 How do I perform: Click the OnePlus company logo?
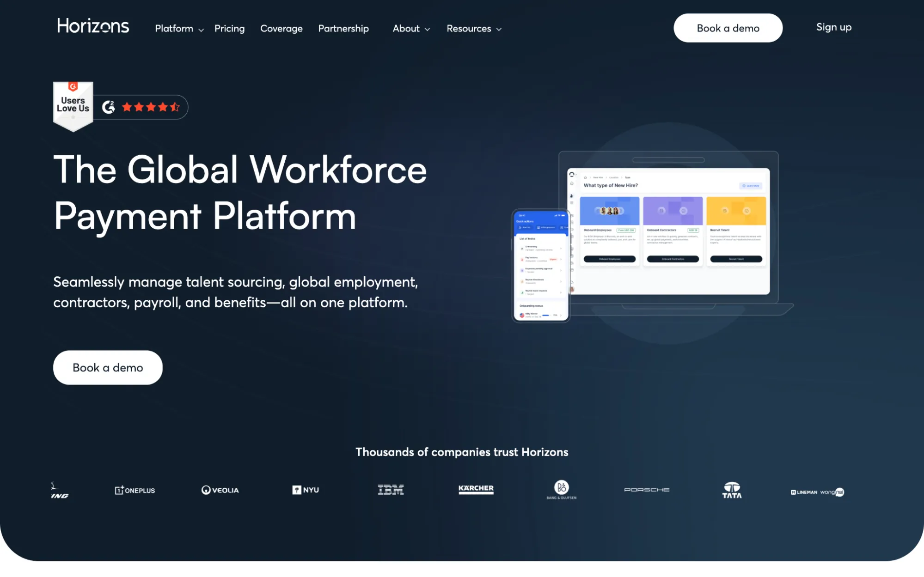[x=135, y=490]
